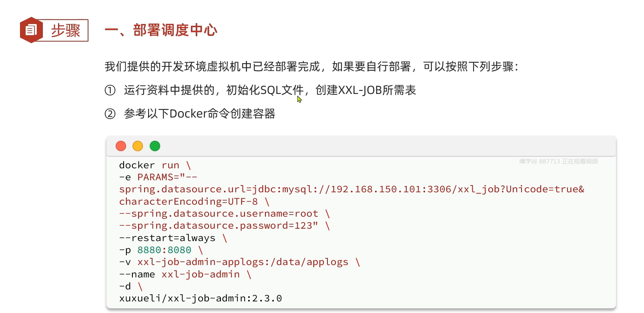644x313 pixels.
Task: Click the spring.datasource.password=123 line
Action: 224,225
